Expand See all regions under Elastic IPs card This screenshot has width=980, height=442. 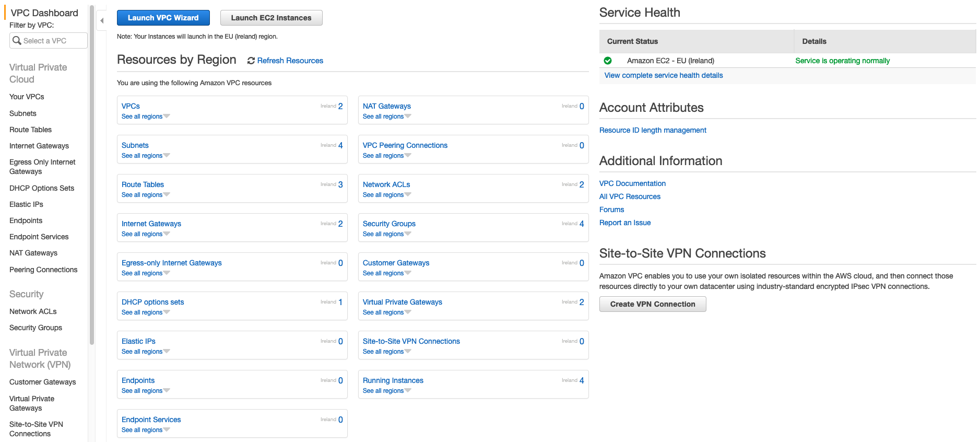146,352
